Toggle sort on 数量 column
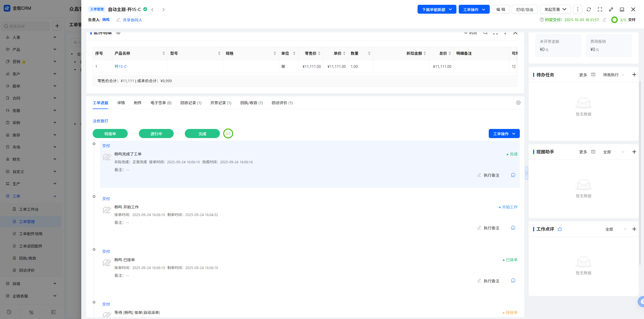The width and height of the screenshot is (644, 319). (x=369, y=53)
